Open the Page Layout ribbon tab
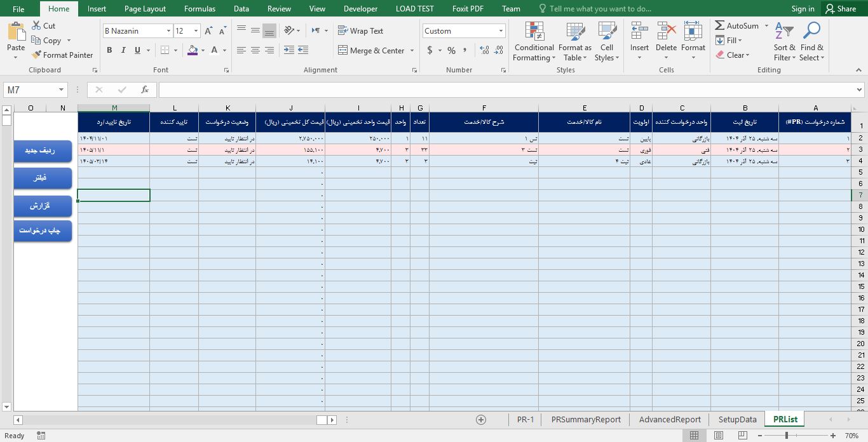The image size is (868, 442). click(x=145, y=9)
